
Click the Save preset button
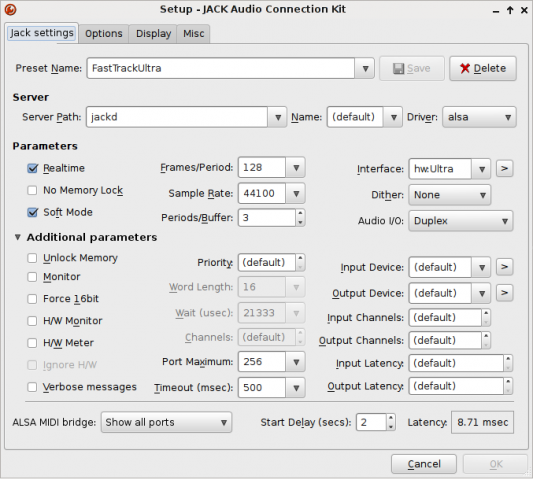pos(412,68)
